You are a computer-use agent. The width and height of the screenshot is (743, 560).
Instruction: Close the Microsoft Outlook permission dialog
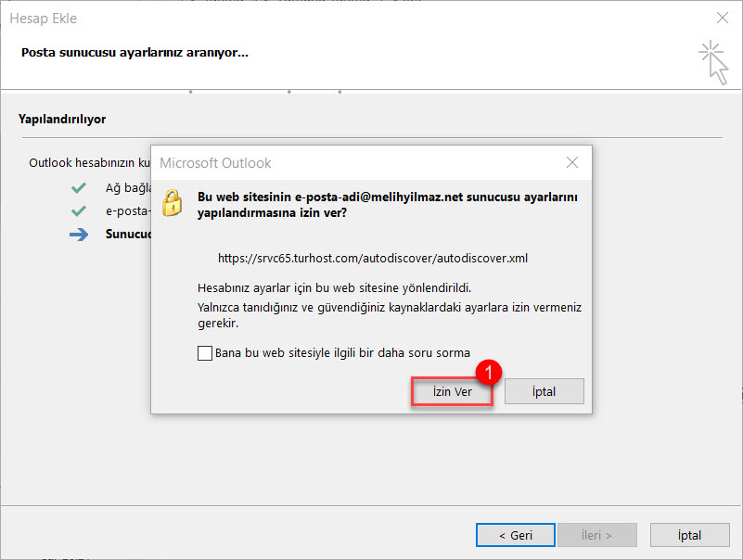pyautogui.click(x=572, y=163)
